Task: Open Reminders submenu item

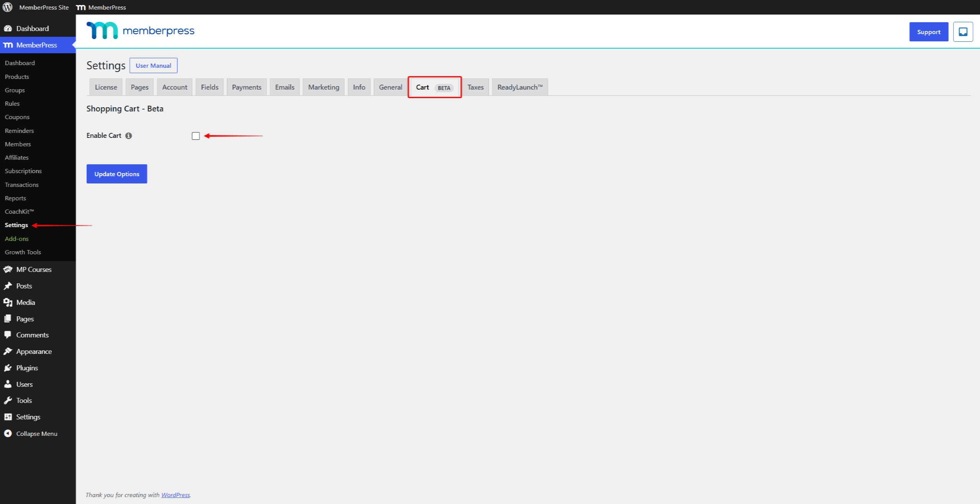Action: pos(19,131)
